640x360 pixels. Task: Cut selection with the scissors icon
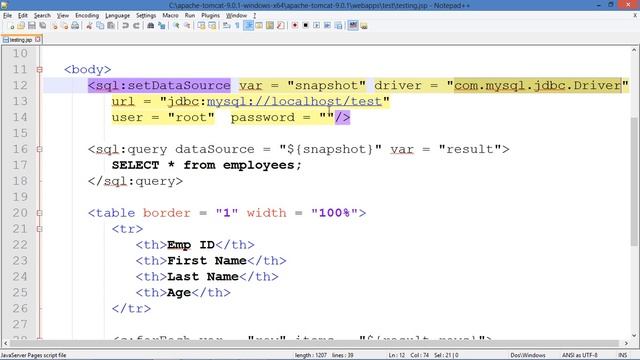(89, 26)
